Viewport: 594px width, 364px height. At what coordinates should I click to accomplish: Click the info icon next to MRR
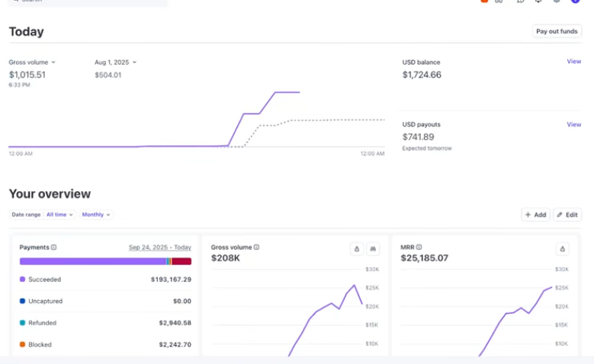click(x=419, y=247)
